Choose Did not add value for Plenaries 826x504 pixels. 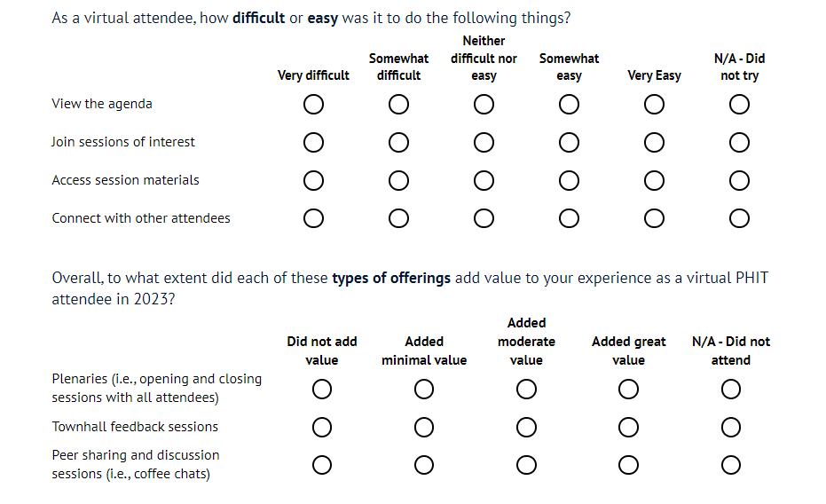(322, 390)
